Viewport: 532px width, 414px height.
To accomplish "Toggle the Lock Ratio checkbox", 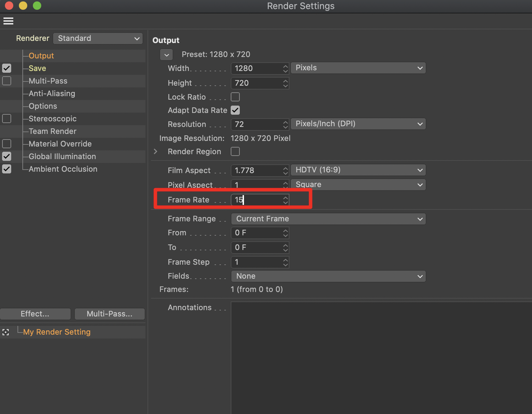I will (x=235, y=97).
